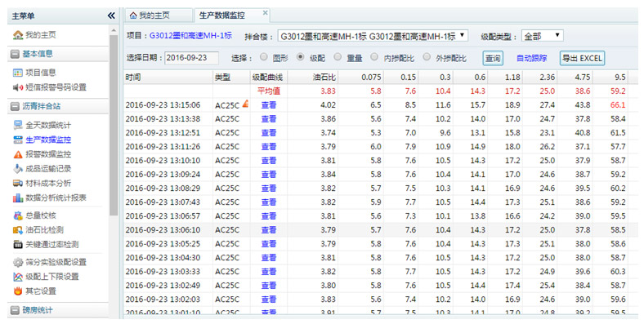Click the 短信报警号码设置 speaker icon

tap(18, 87)
